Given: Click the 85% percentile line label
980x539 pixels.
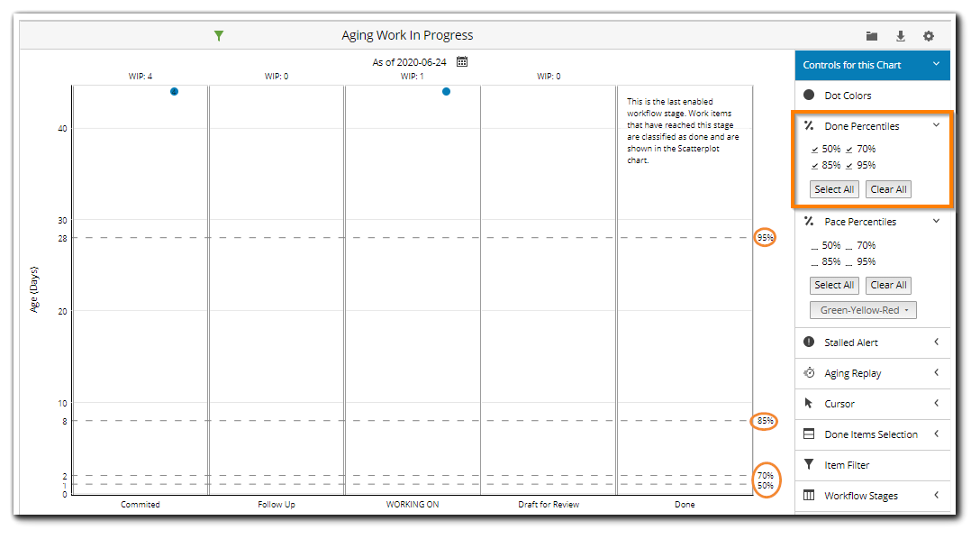Looking at the screenshot, I should (765, 421).
